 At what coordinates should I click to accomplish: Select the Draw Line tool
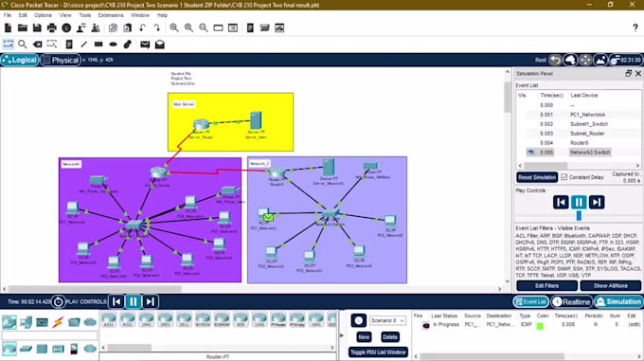(x=83, y=45)
